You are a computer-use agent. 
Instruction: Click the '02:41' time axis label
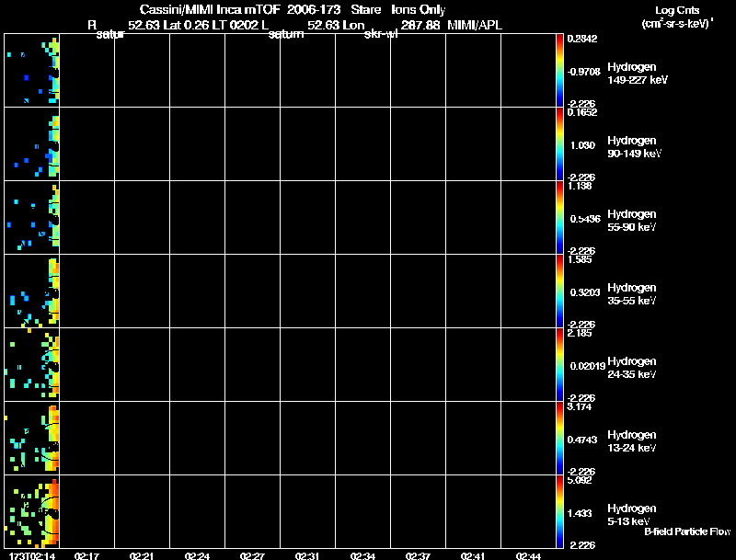[473, 555]
